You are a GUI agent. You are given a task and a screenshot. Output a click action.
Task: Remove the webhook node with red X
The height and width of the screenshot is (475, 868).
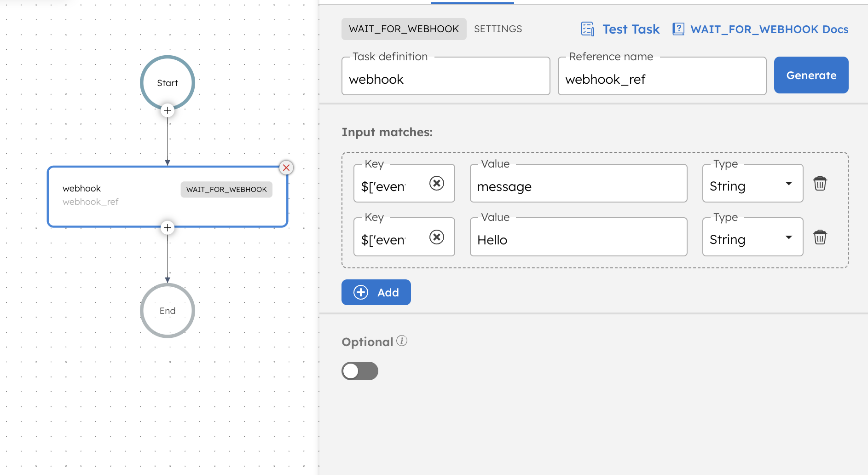pyautogui.click(x=286, y=168)
